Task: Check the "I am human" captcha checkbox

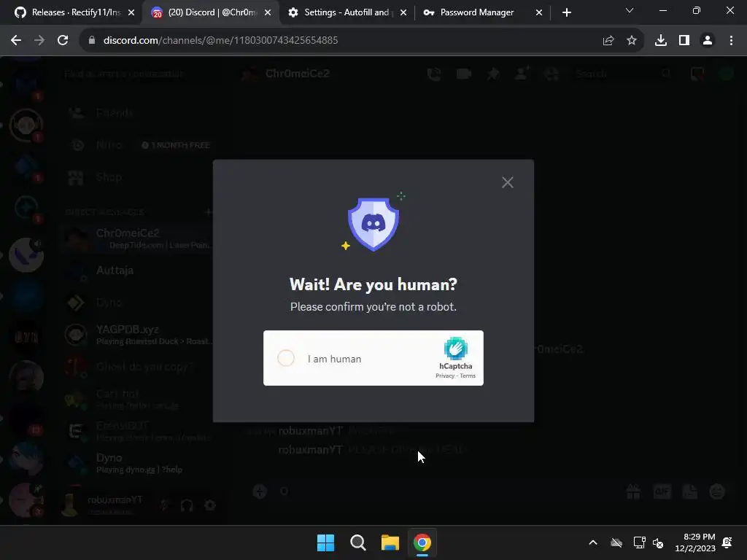Action: click(286, 358)
